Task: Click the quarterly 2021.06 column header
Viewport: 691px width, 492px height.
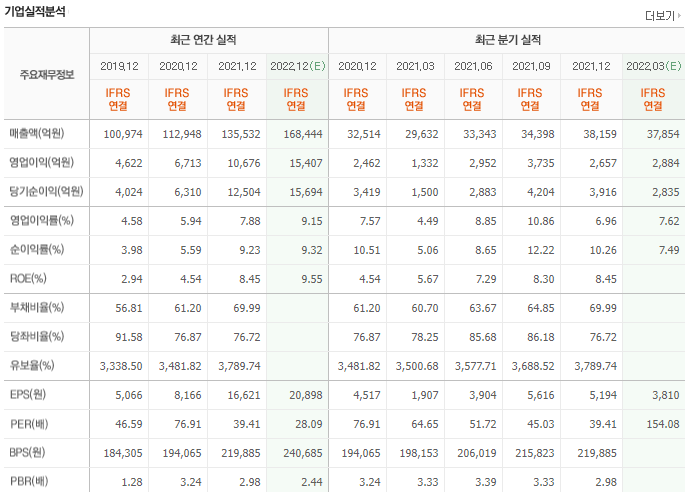Action: 473,66
